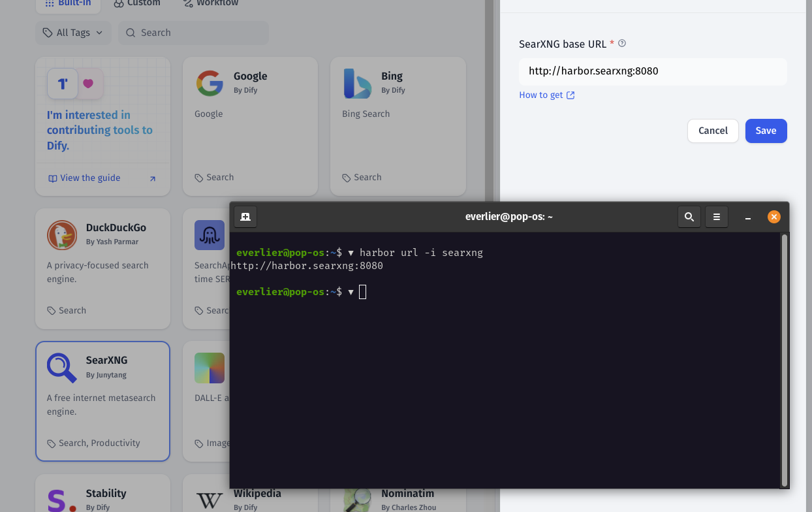Click the DALL-E colorful icon
The image size is (812, 512).
pyautogui.click(x=210, y=368)
